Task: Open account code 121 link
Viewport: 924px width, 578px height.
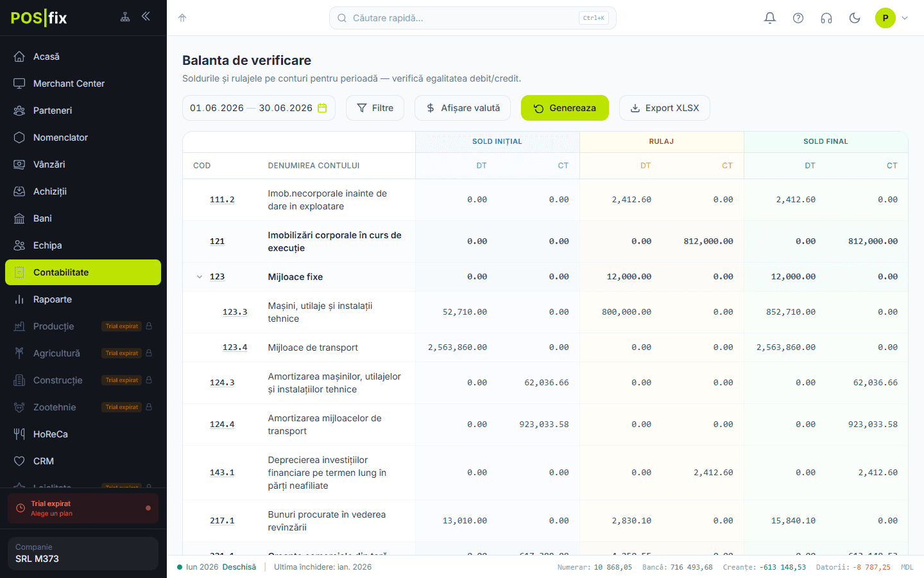Action: [217, 241]
